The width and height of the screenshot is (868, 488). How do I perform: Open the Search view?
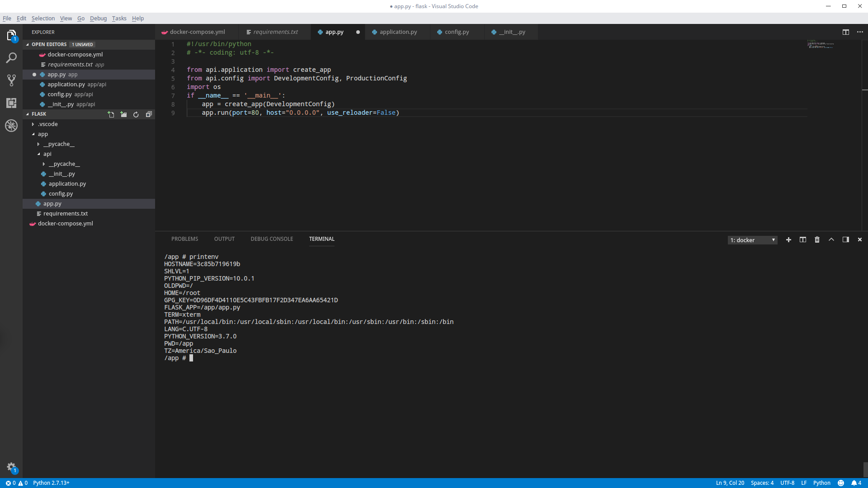coord(11,58)
